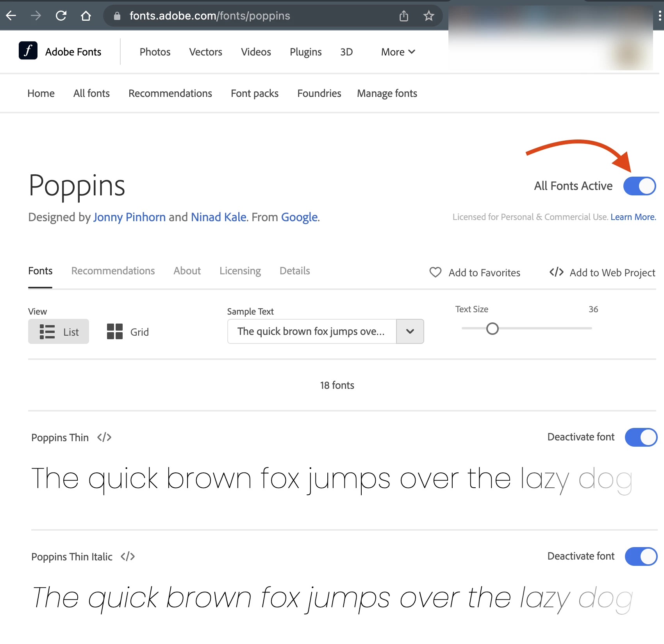Click the Learn More licensing link
Screen dimensions: 664x644
click(x=633, y=217)
